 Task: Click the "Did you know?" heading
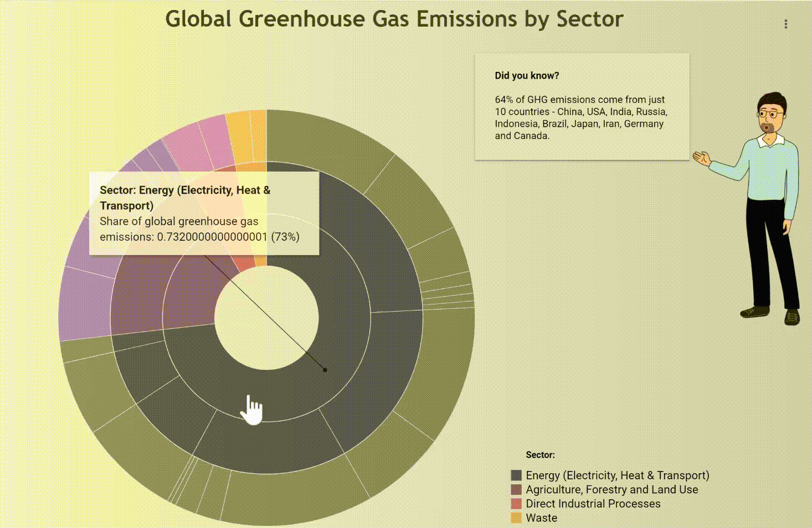(527, 76)
